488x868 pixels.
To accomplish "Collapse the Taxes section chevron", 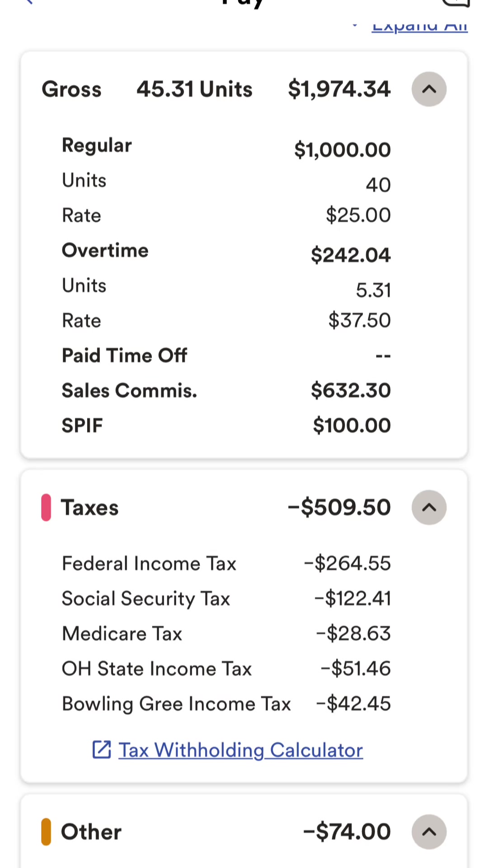I will coord(429,507).
